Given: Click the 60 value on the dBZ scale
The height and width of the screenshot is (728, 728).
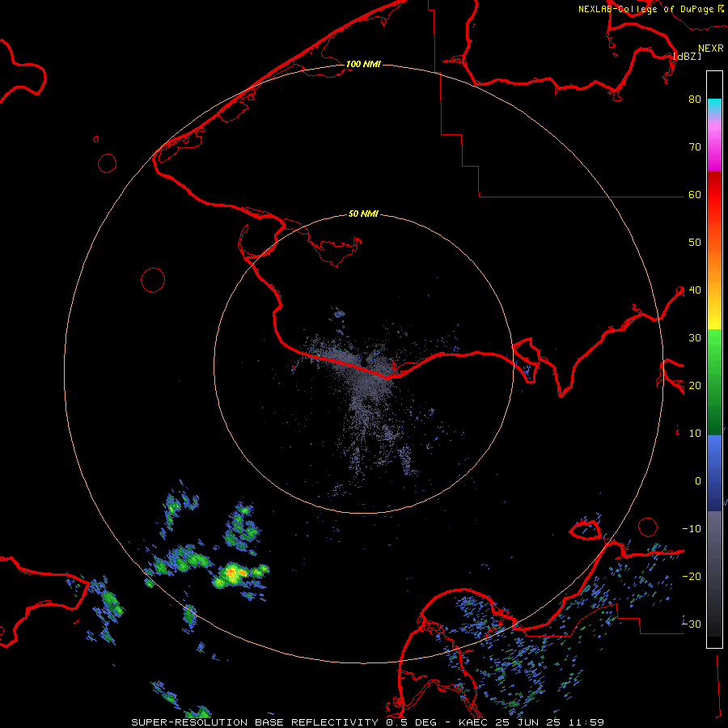Looking at the screenshot, I should click(x=695, y=194).
